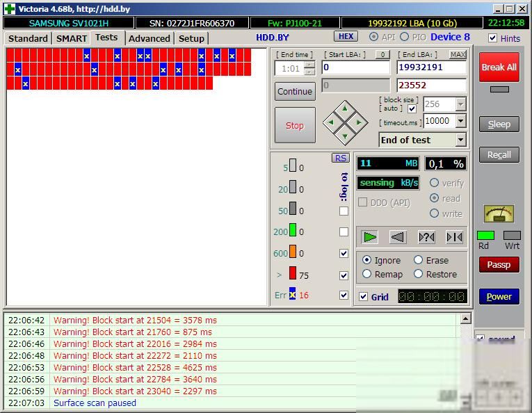Select the Tests tab

tap(106, 38)
